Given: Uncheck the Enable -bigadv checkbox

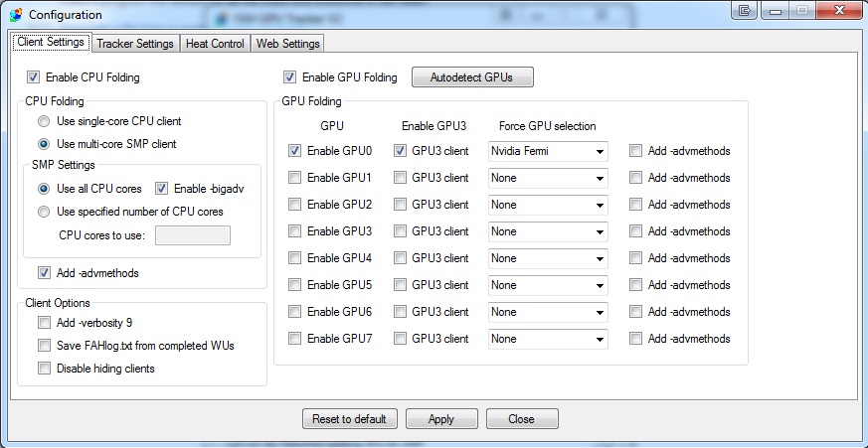Looking at the screenshot, I should pos(162,188).
